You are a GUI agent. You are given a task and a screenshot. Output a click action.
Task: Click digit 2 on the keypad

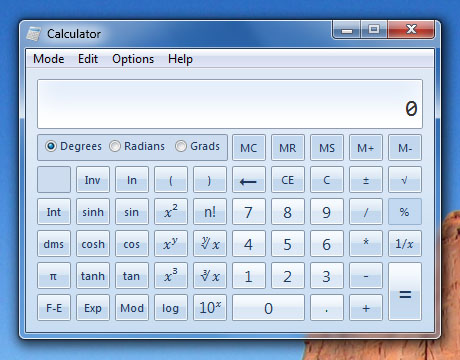pos(288,276)
